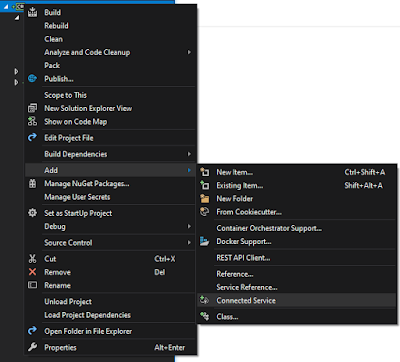The height and width of the screenshot is (362, 400).
Task: Expand the Add submenu arrow
Action: 189,170
